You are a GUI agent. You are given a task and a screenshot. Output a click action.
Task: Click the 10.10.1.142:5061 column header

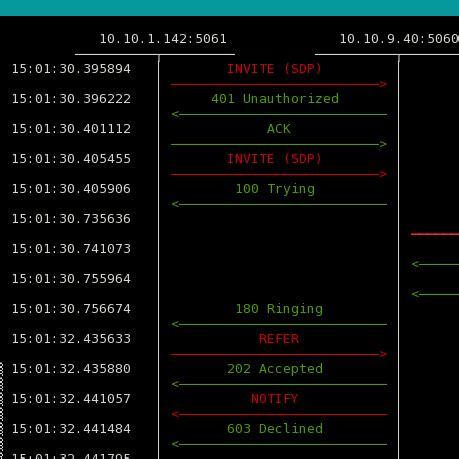click(163, 39)
